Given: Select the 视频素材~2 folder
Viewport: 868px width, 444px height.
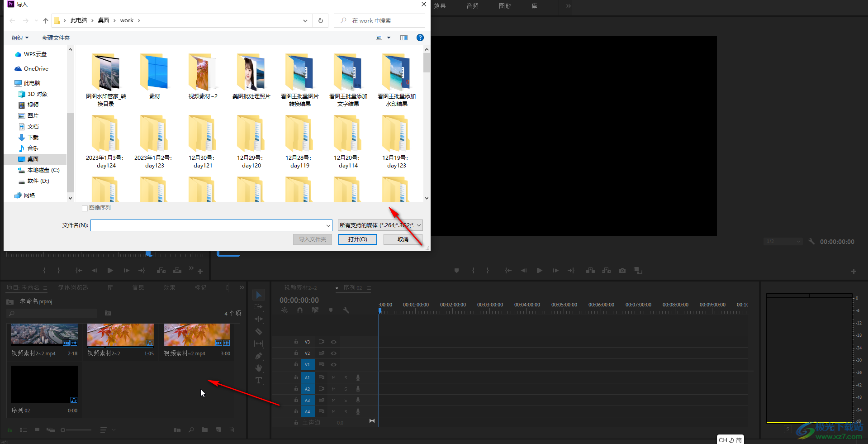Looking at the screenshot, I should pos(203,77).
